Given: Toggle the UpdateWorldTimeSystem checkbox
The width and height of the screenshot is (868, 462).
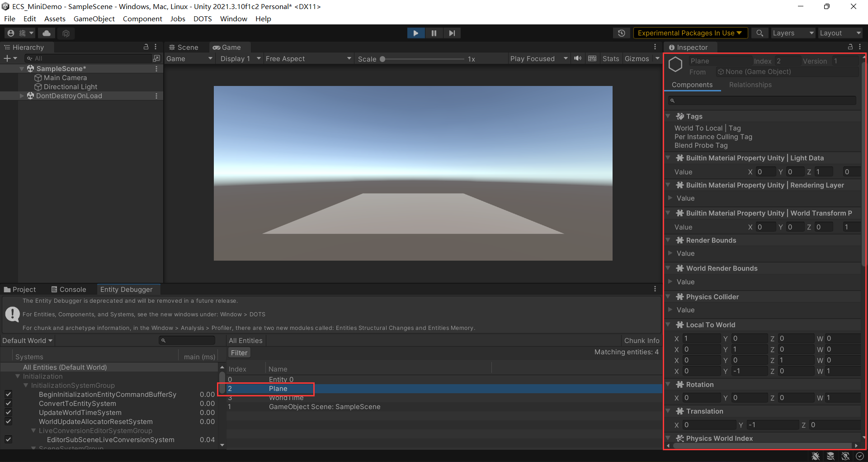Looking at the screenshot, I should (8, 413).
